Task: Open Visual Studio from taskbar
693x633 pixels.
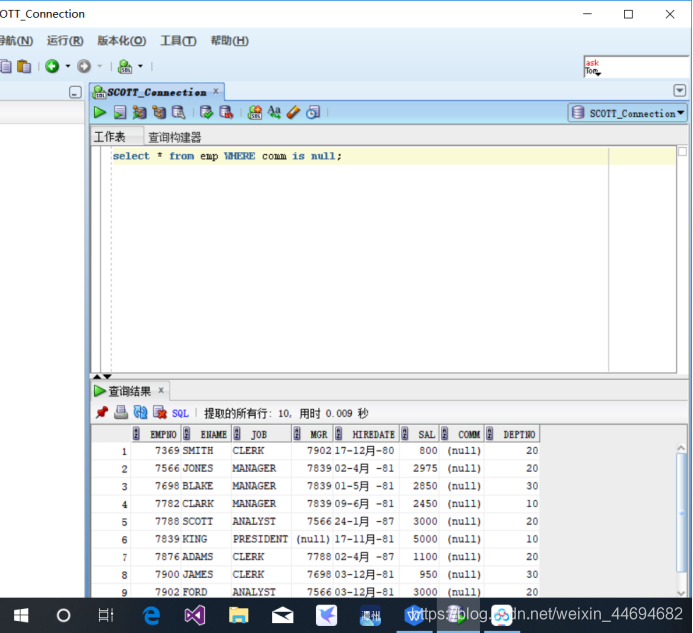Action: point(194,615)
